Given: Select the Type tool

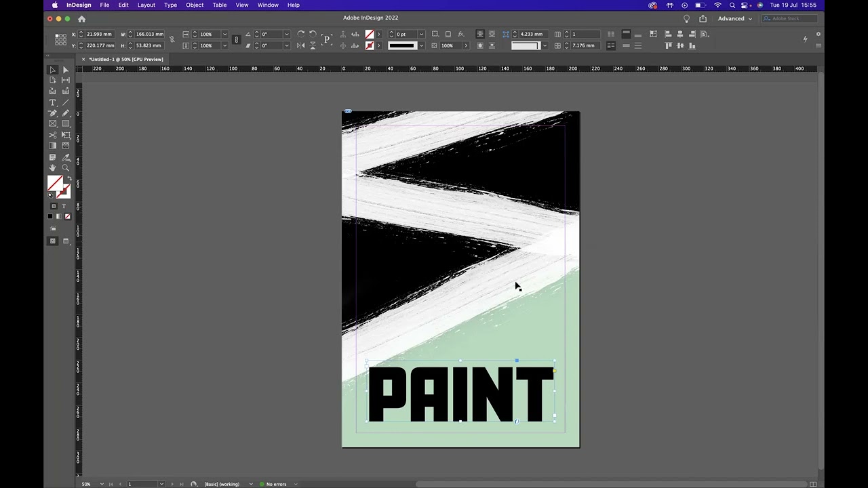Looking at the screenshot, I should point(52,102).
